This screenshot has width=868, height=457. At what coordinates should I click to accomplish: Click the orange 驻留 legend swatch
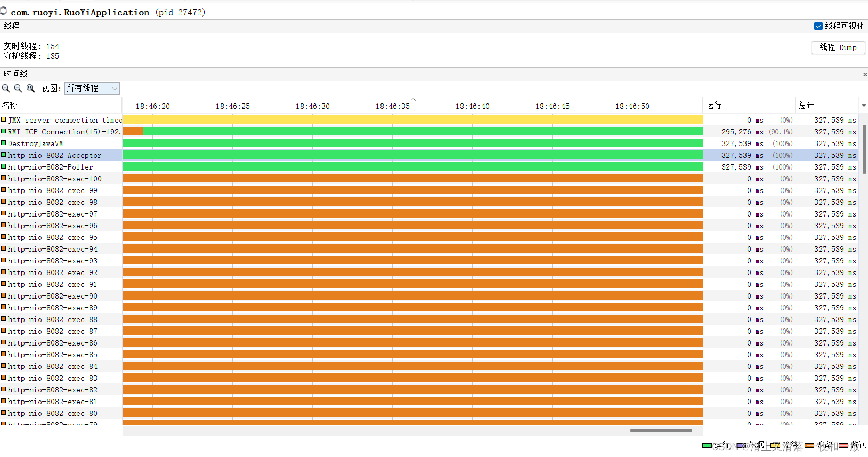tap(810, 446)
